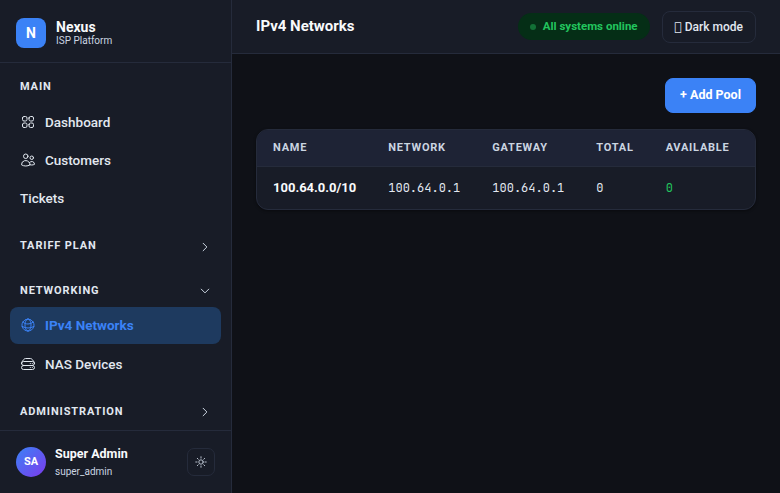The width and height of the screenshot is (780, 493).
Task: Click the green Available value 0
Action: (x=669, y=188)
